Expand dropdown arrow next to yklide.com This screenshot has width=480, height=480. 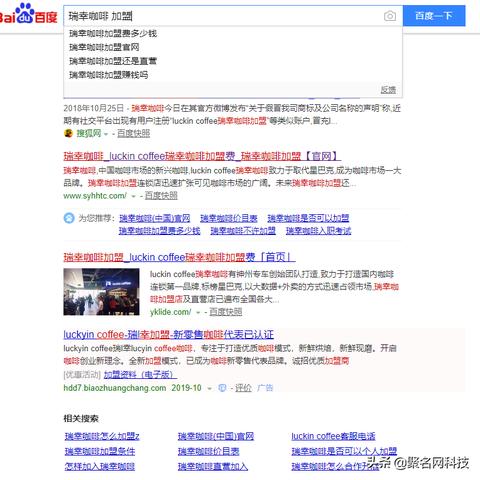[x=198, y=313]
